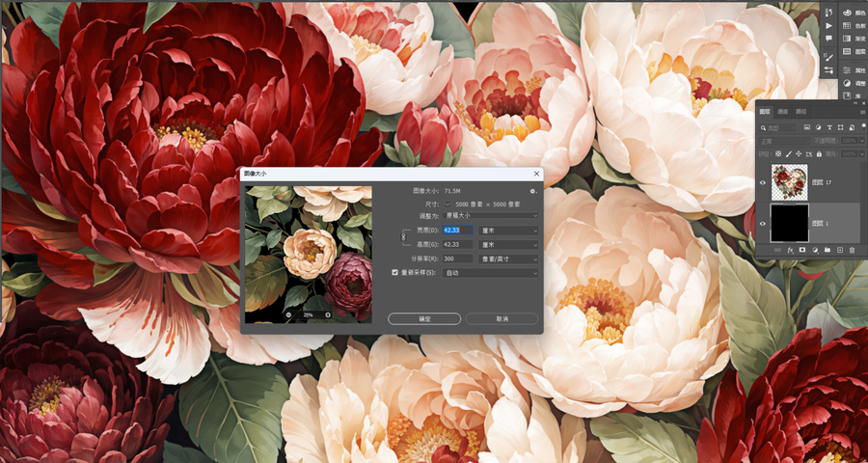
Task: Click the 高度 (Height) value field
Action: (x=457, y=244)
